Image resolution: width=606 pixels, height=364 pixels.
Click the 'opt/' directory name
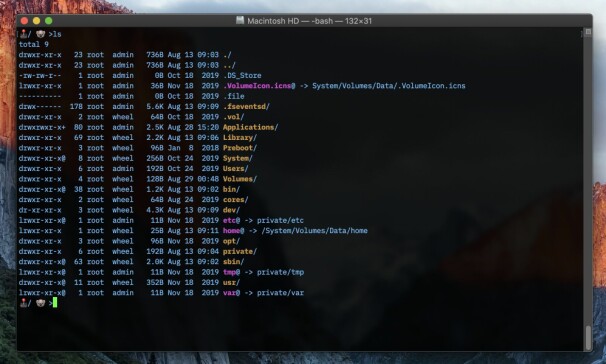232,241
